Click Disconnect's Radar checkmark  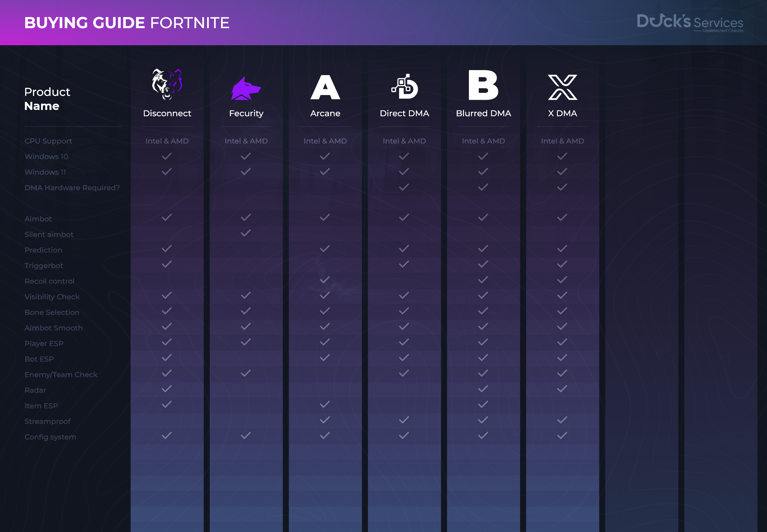[167, 389]
